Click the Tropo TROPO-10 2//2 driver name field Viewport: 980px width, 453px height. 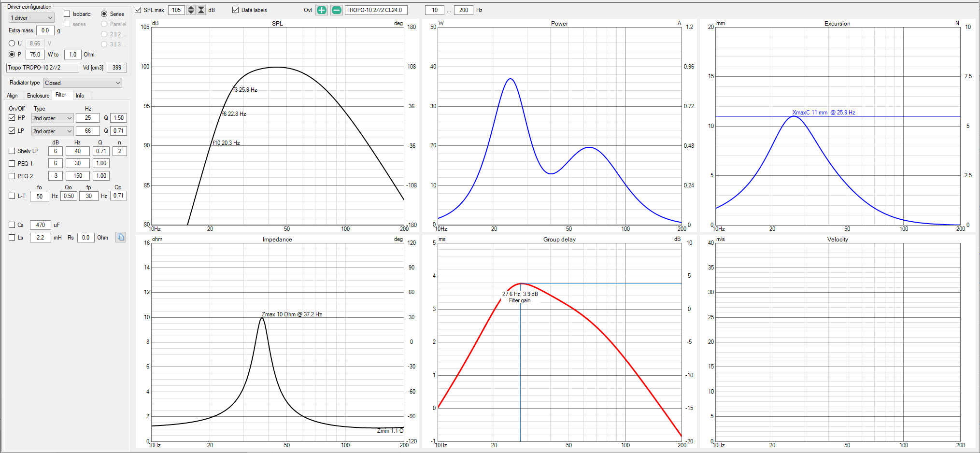pos(43,68)
